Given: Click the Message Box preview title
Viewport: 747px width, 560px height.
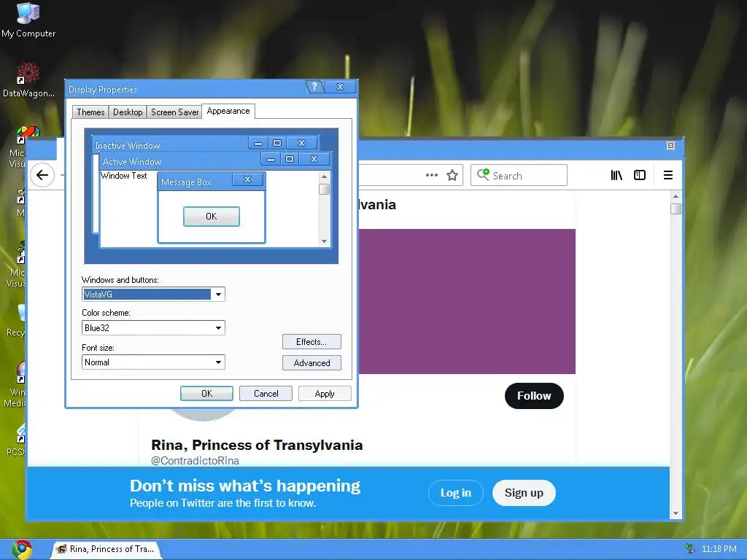Looking at the screenshot, I should click(186, 182).
